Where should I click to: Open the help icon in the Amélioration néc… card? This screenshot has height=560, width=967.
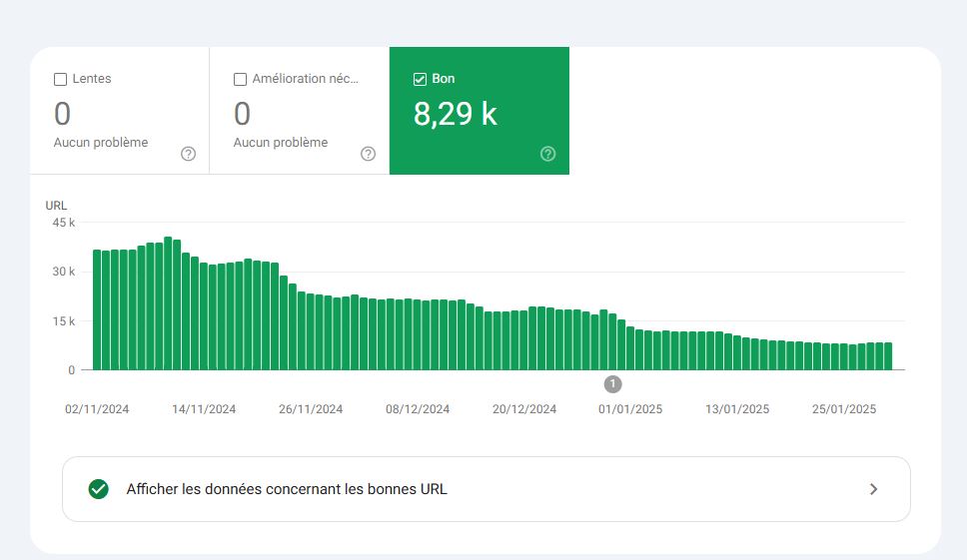click(369, 154)
